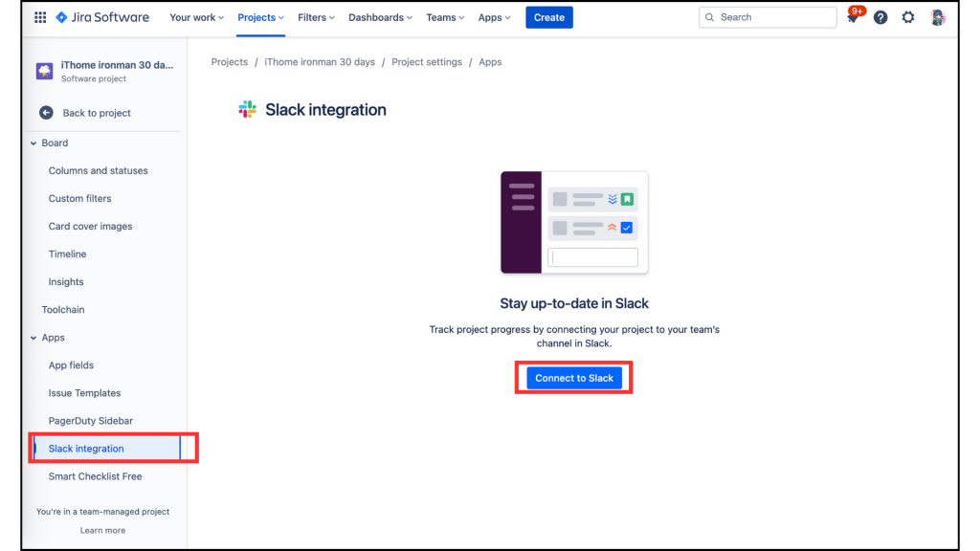Click the Projects breadcrumb link
This screenshot has width=980, height=551.
(x=230, y=62)
